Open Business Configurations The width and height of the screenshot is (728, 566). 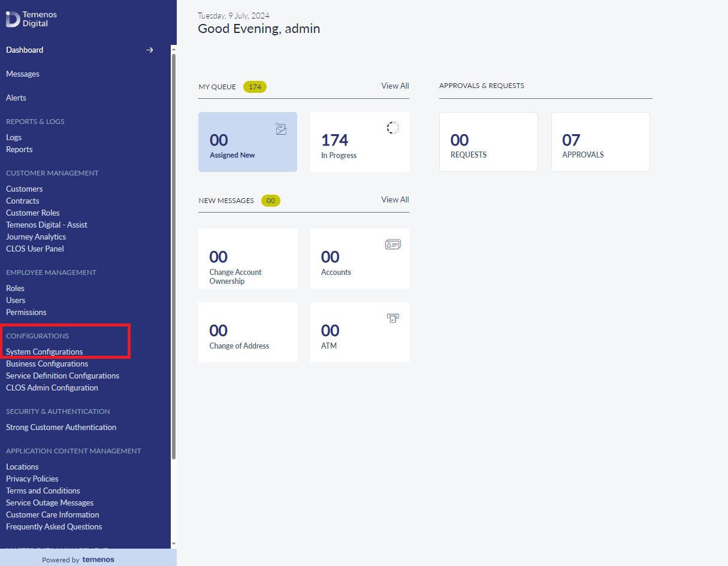(47, 364)
